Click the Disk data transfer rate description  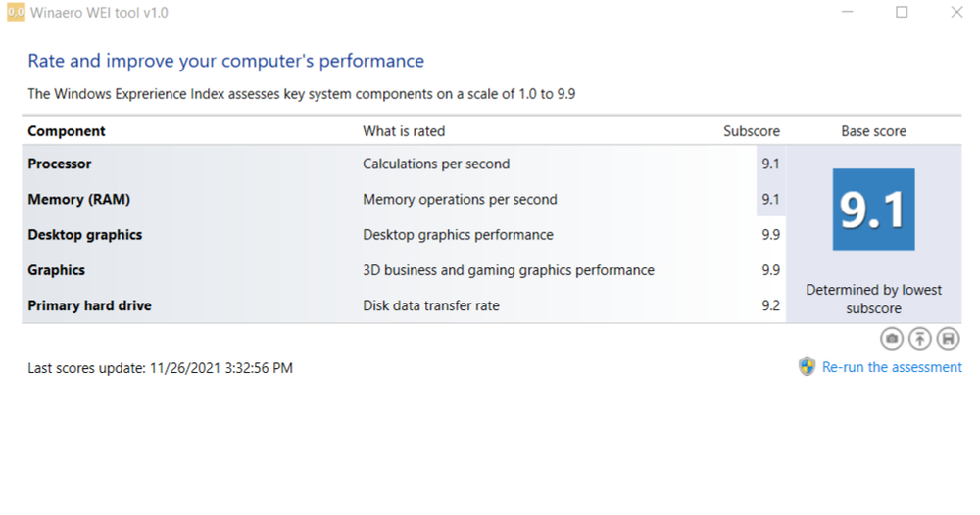tap(431, 305)
